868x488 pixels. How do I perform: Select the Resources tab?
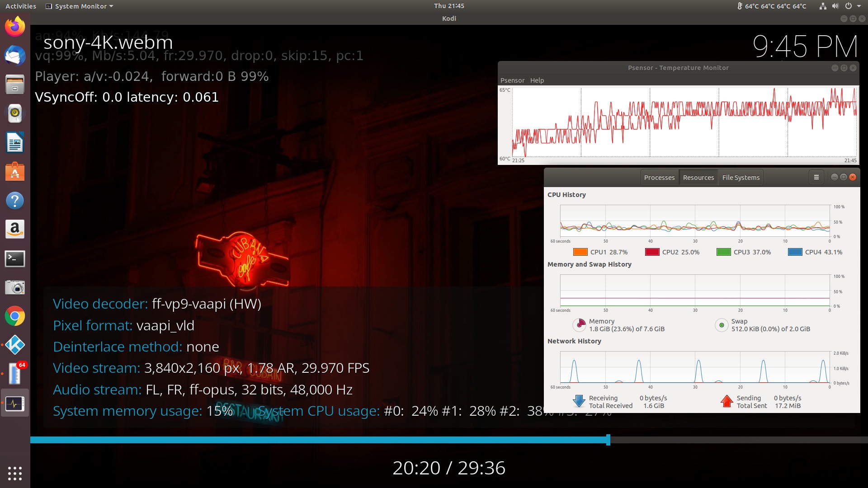[x=698, y=178]
